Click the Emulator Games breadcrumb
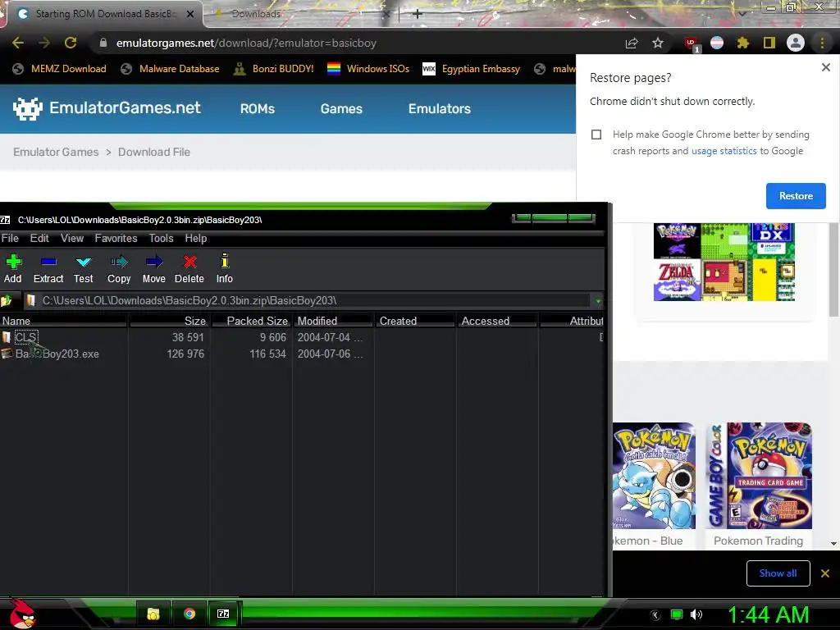840x630 pixels. coord(56,152)
